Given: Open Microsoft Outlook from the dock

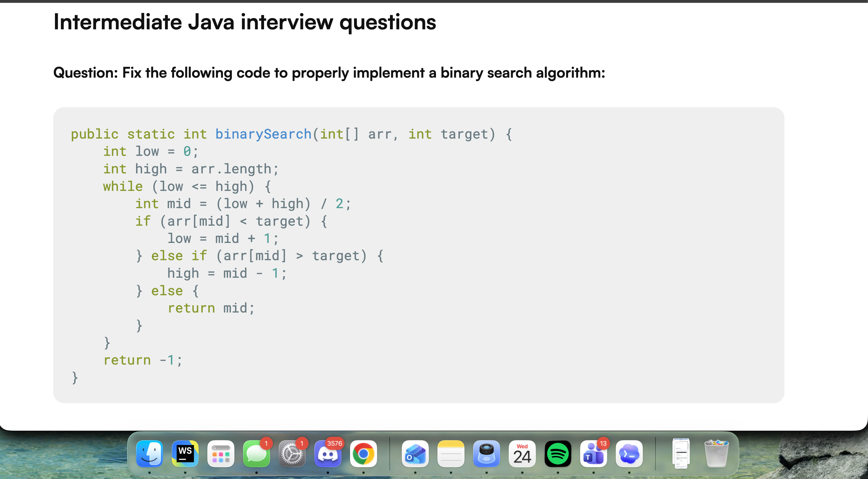Looking at the screenshot, I should tap(415, 454).
